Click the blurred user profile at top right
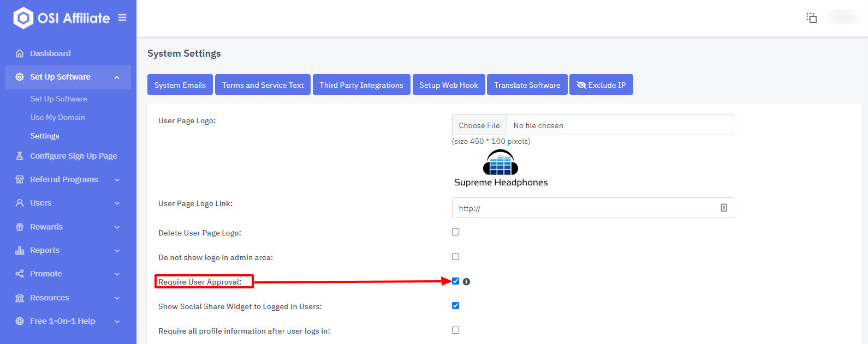The height and width of the screenshot is (344, 868). [x=843, y=17]
